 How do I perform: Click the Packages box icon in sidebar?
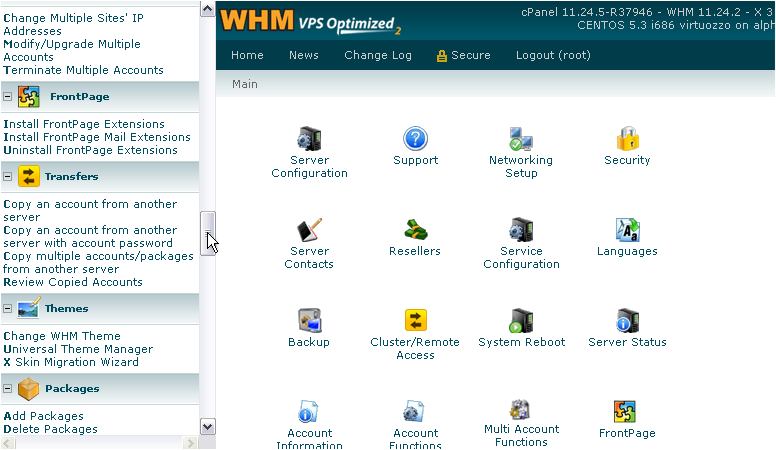pos(29,389)
